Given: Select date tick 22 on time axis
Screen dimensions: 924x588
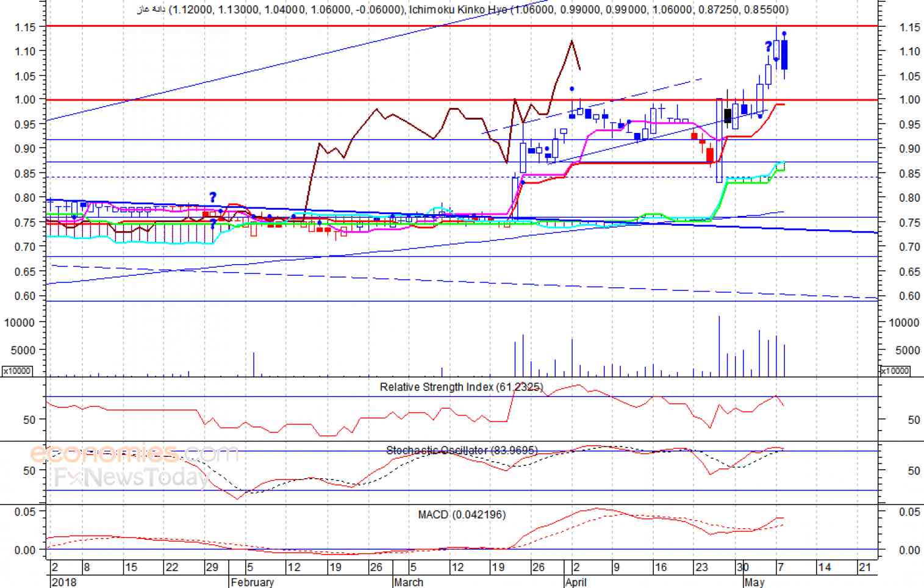Looking at the screenshot, I should tap(172, 567).
